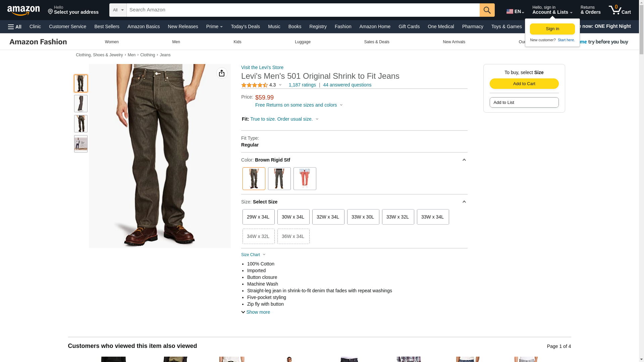Image resolution: width=644 pixels, height=362 pixels.
Task: Visit the Levi's Store link
Action: tap(262, 67)
